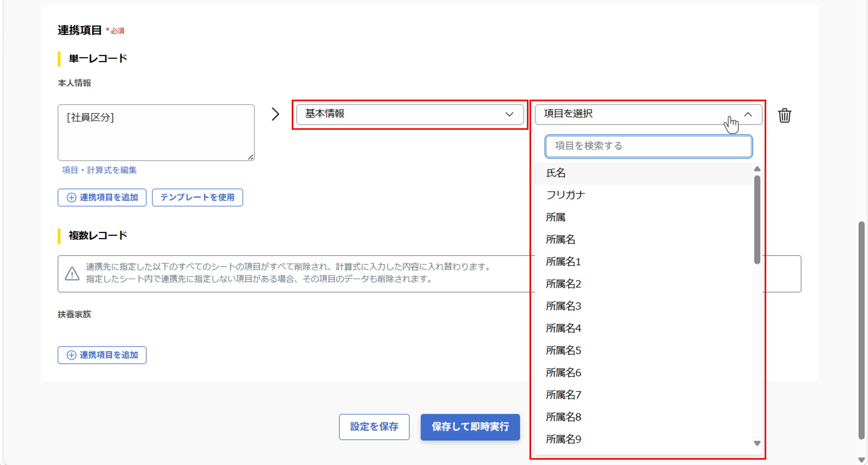
Task: Click 保存して即時実行 button
Action: pos(470,427)
